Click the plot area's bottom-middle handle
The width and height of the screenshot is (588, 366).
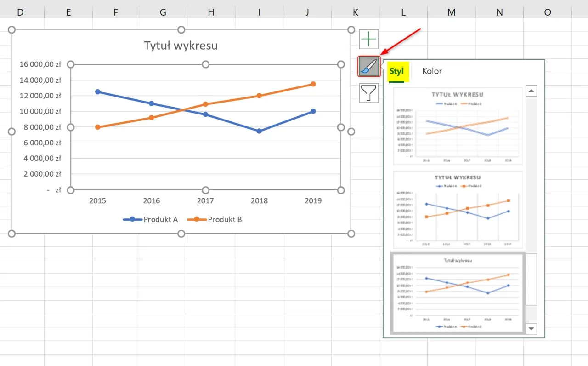pos(205,190)
